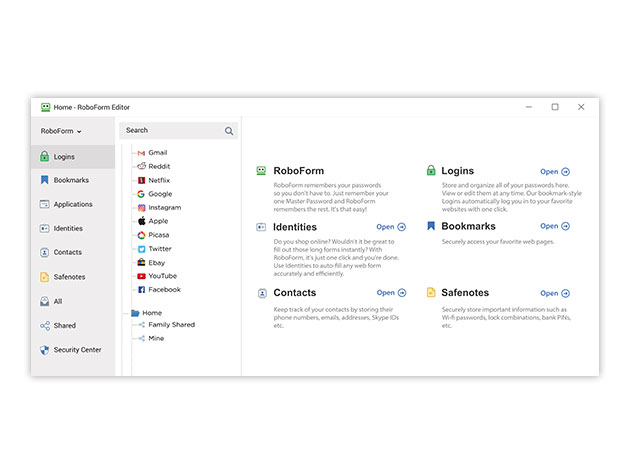
Task: Click the RoboForm heading in main panel
Action: [299, 171]
